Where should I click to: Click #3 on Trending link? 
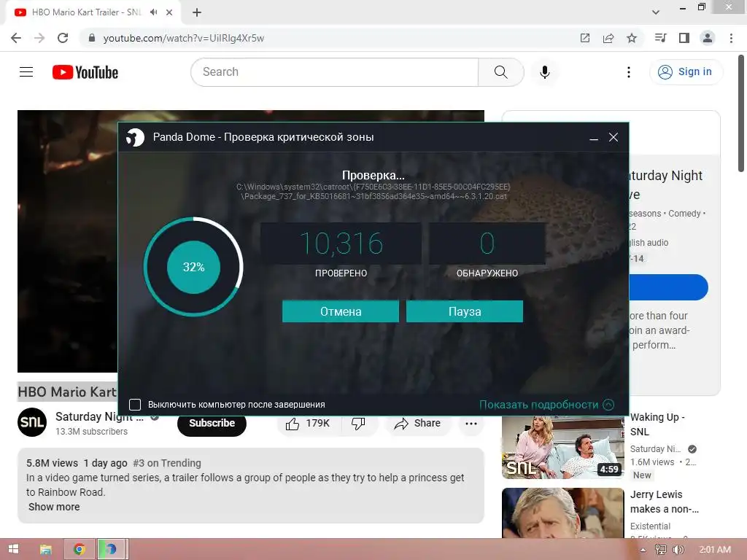tap(167, 463)
